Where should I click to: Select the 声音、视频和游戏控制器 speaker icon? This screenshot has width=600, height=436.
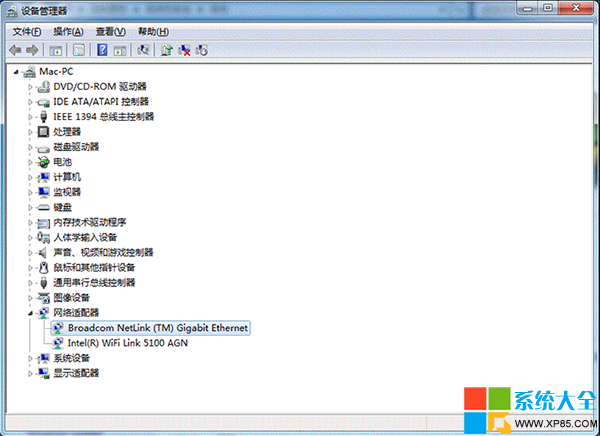coord(43,253)
